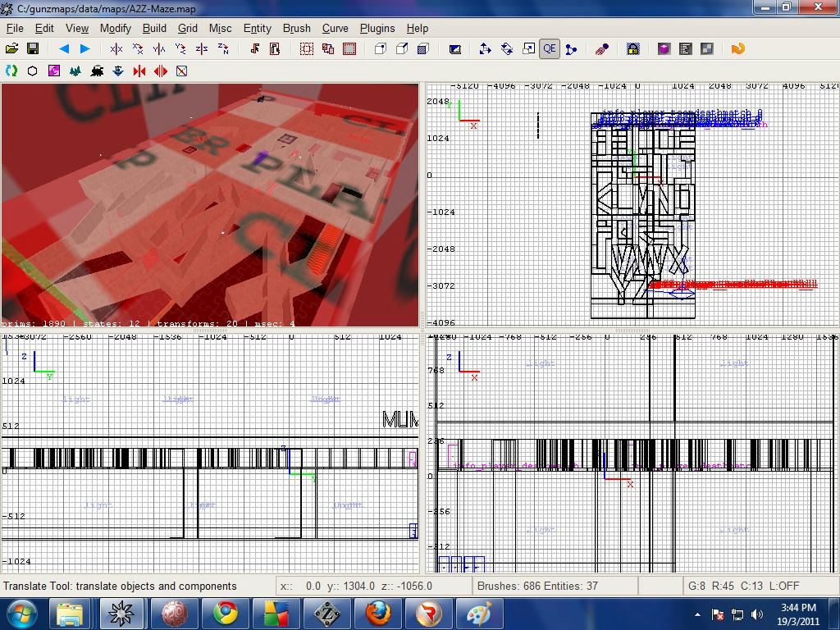840x630 pixels.
Task: Navigate back with the blue arrow
Action: click(x=62, y=48)
